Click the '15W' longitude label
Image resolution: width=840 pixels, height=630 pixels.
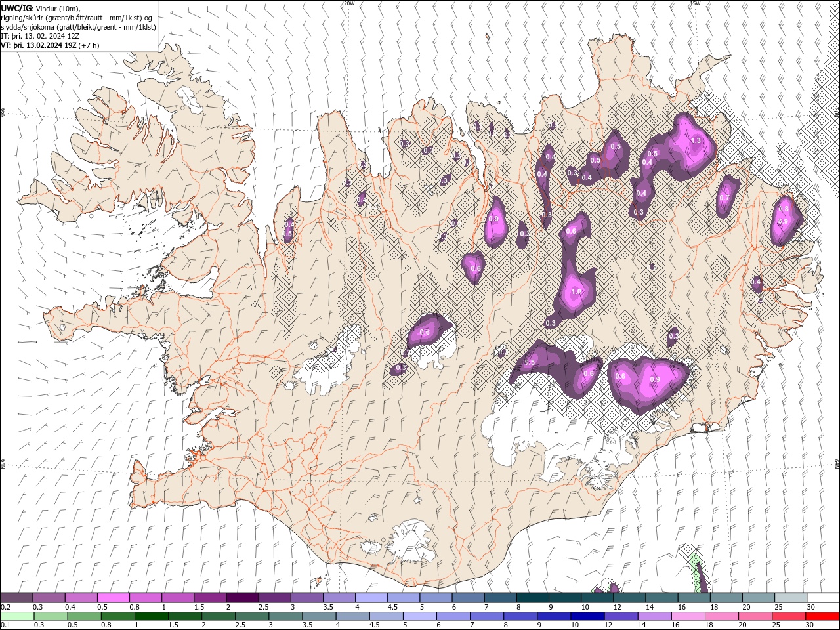(696, 3)
